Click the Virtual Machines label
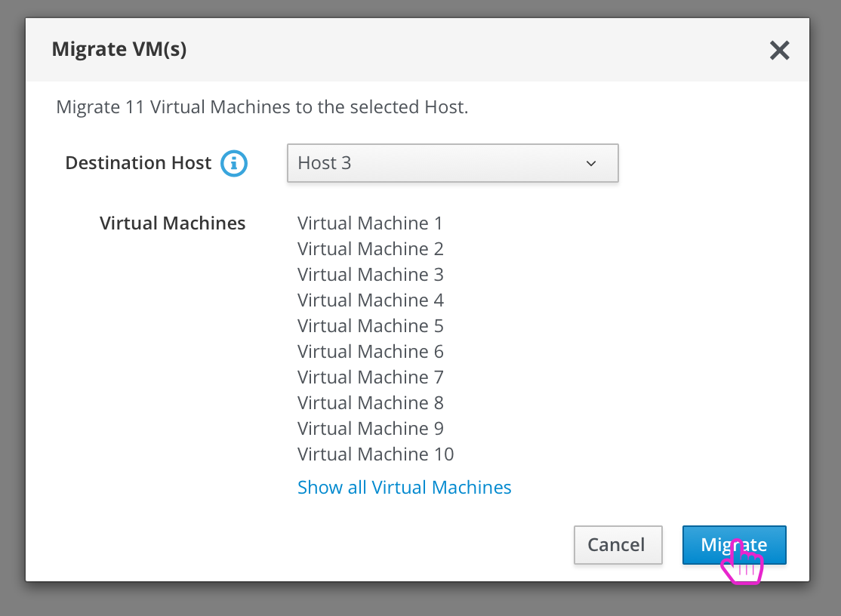The height and width of the screenshot is (616, 841). [x=173, y=223]
